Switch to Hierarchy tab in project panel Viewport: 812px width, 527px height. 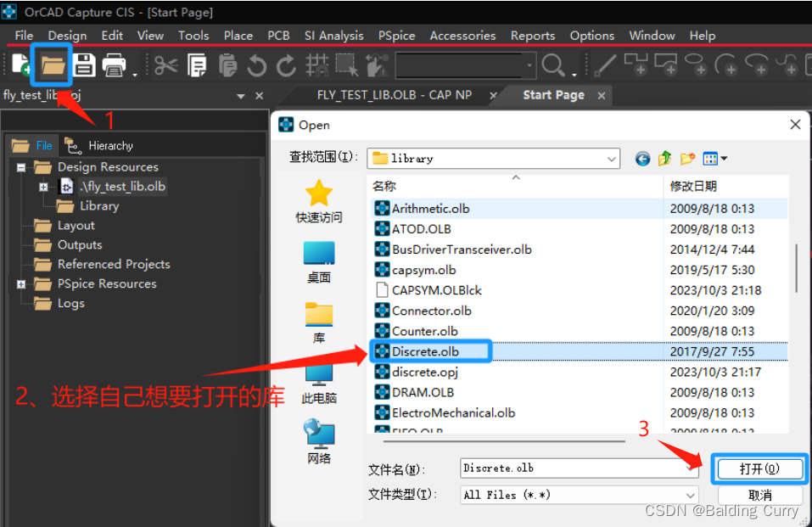coord(98,146)
